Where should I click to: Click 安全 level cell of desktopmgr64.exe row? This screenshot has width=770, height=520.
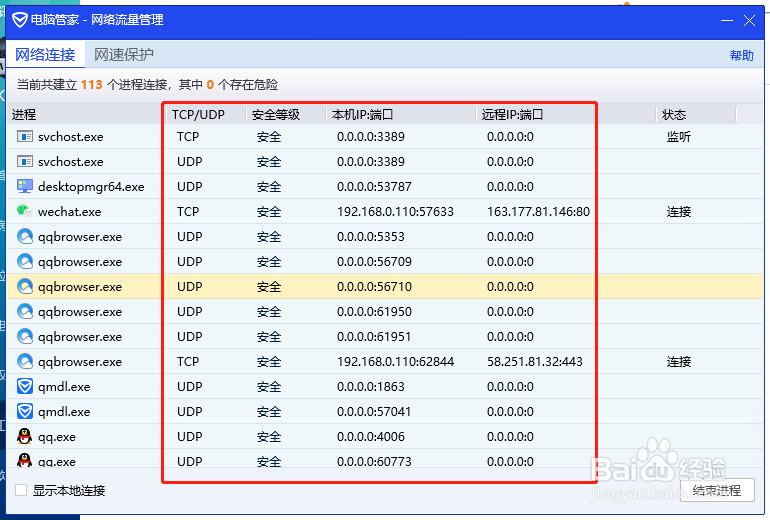269,187
